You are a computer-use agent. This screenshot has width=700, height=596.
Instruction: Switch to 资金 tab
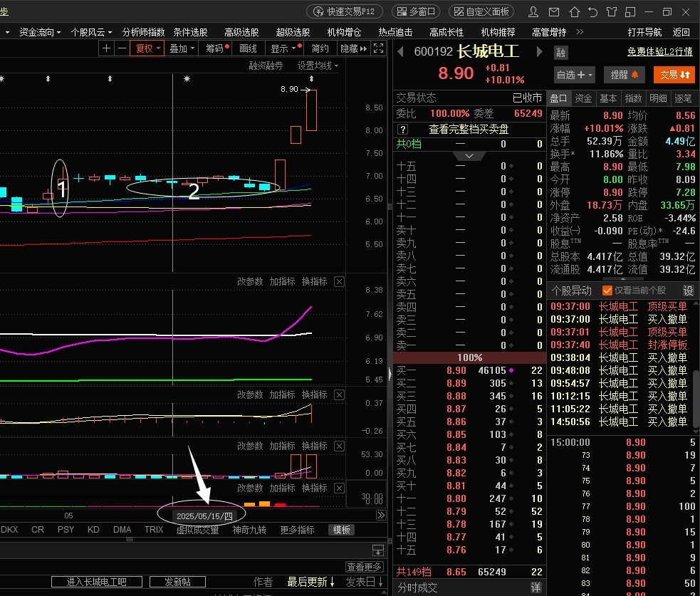[583, 98]
